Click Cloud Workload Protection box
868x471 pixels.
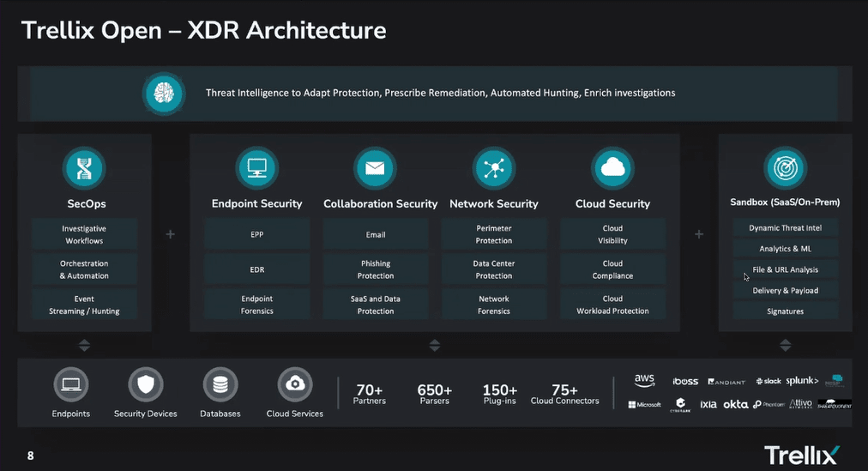tap(612, 305)
